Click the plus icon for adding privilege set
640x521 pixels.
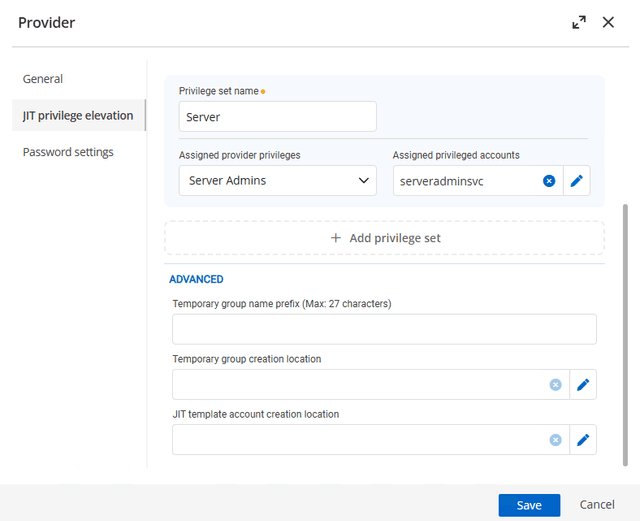336,238
